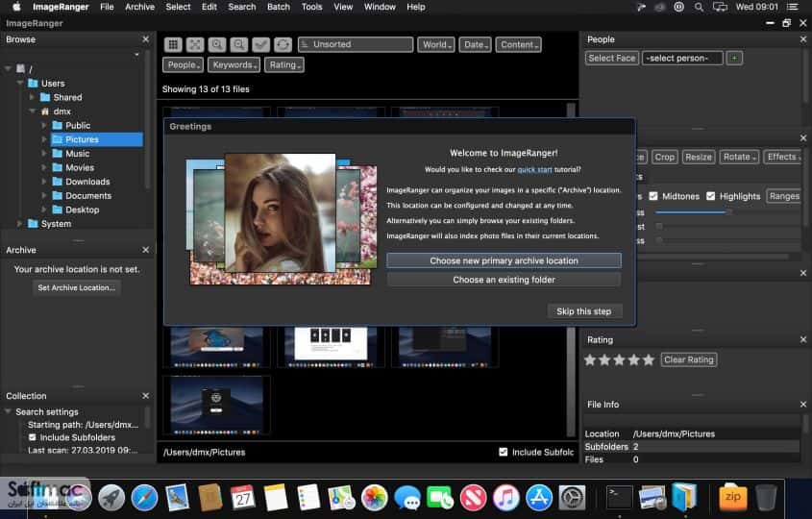This screenshot has height=519, width=812.
Task: Click the Clear Rating button
Action: click(x=689, y=359)
